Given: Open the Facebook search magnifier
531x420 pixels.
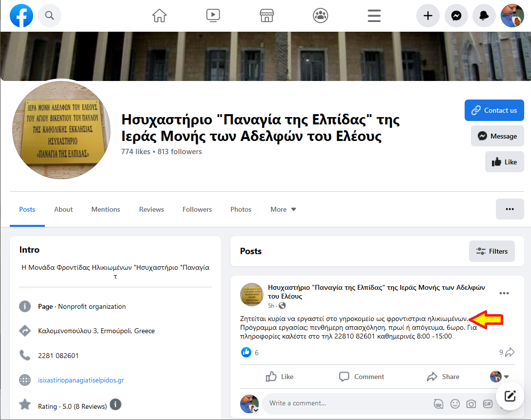Looking at the screenshot, I should pyautogui.click(x=49, y=16).
